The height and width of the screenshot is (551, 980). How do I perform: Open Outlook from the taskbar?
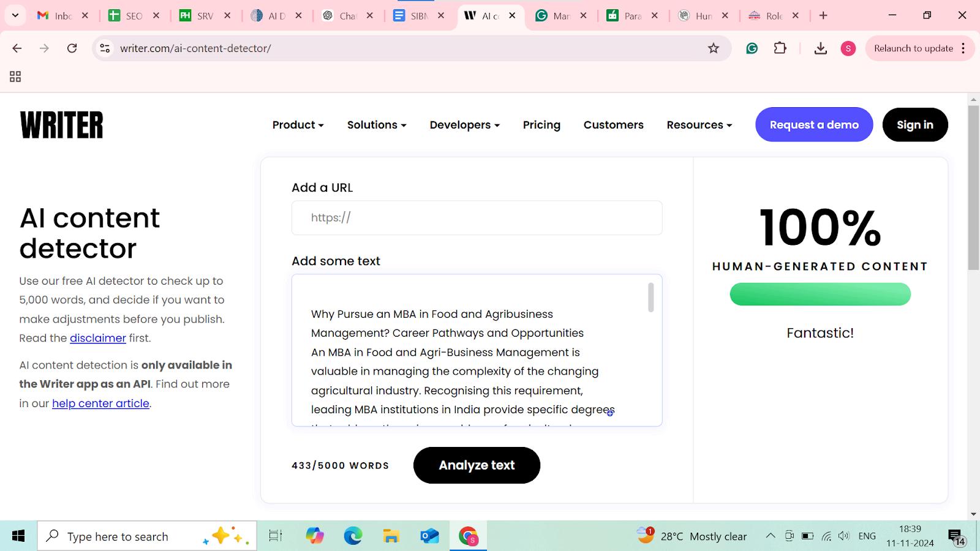tap(429, 536)
